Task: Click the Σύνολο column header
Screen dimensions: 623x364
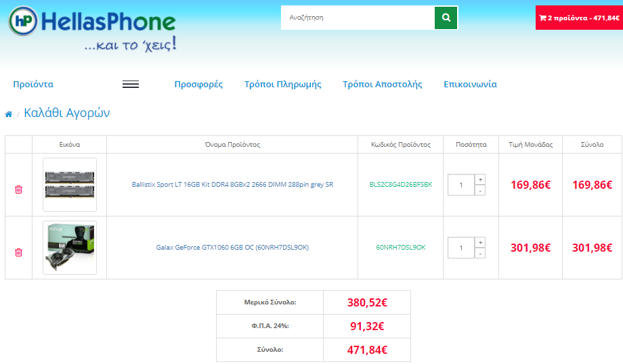Action: click(593, 145)
